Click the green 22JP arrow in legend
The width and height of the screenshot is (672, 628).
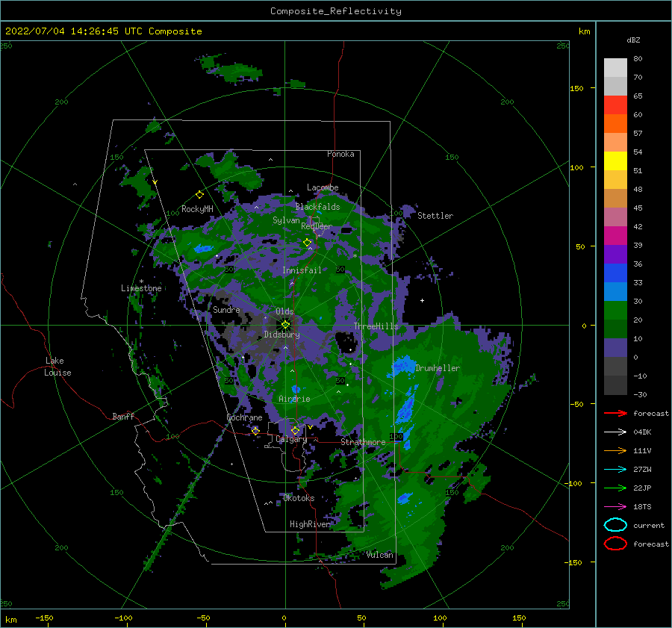coord(615,488)
